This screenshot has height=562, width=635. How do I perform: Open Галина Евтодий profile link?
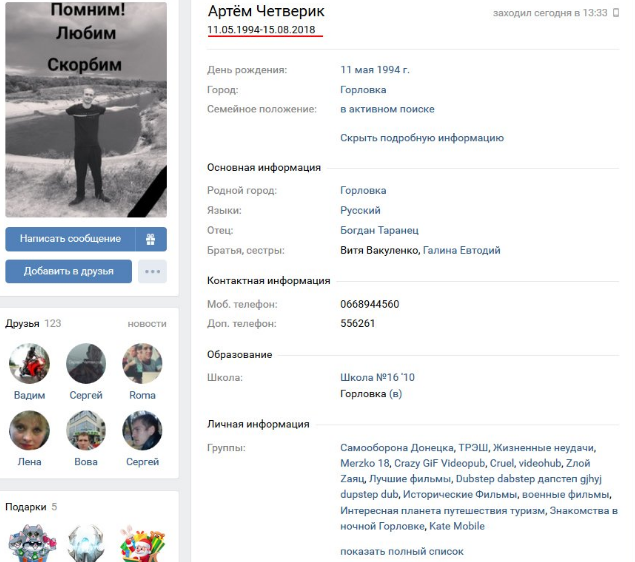tap(462, 250)
